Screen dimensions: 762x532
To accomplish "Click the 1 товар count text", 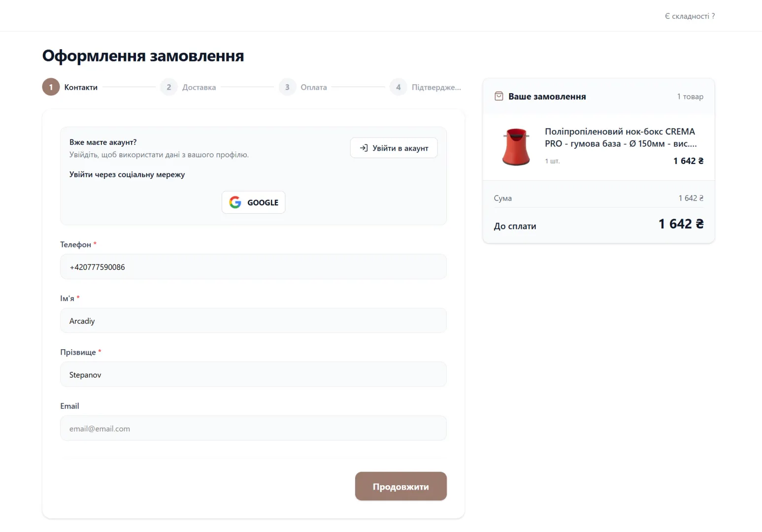I will click(690, 97).
